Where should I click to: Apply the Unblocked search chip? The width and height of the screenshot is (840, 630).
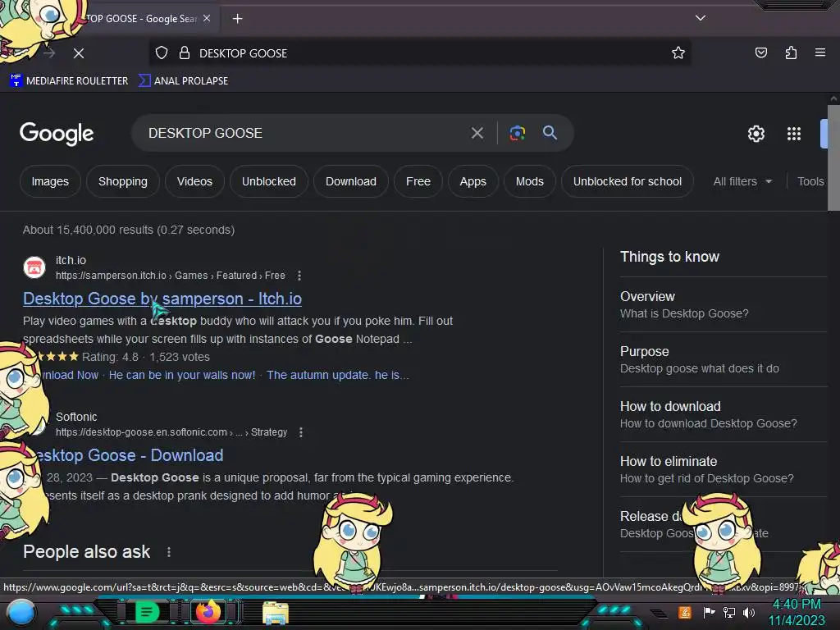(269, 181)
